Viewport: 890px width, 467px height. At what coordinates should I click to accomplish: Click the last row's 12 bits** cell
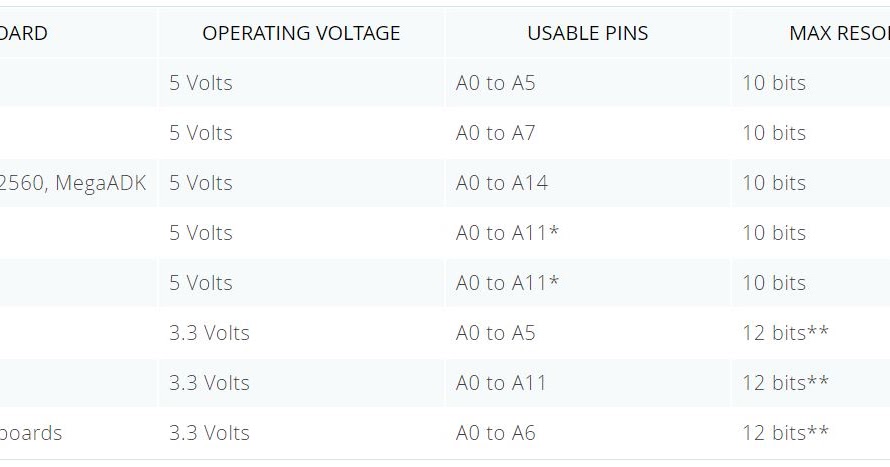(785, 433)
